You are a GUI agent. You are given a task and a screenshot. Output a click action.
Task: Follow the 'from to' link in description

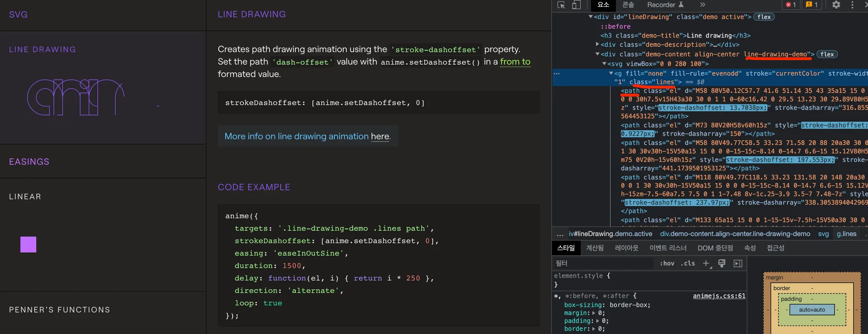click(x=515, y=62)
